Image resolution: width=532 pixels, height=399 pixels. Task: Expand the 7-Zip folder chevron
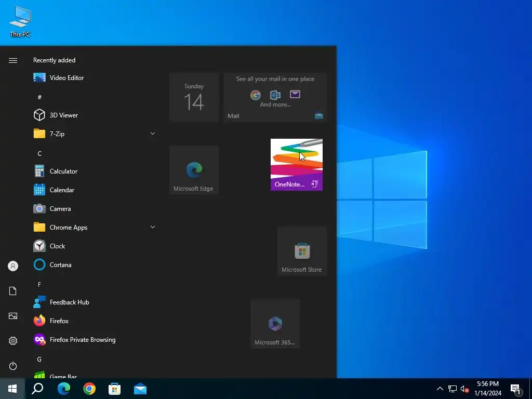click(x=153, y=134)
